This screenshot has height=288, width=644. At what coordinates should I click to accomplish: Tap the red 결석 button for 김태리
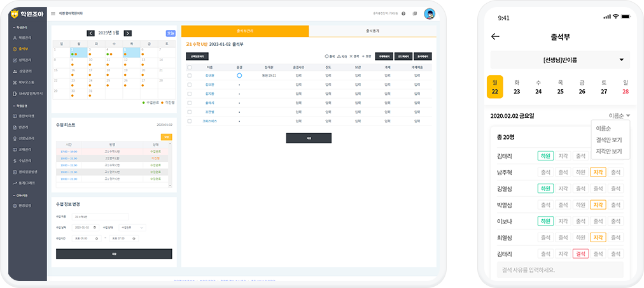point(580,254)
